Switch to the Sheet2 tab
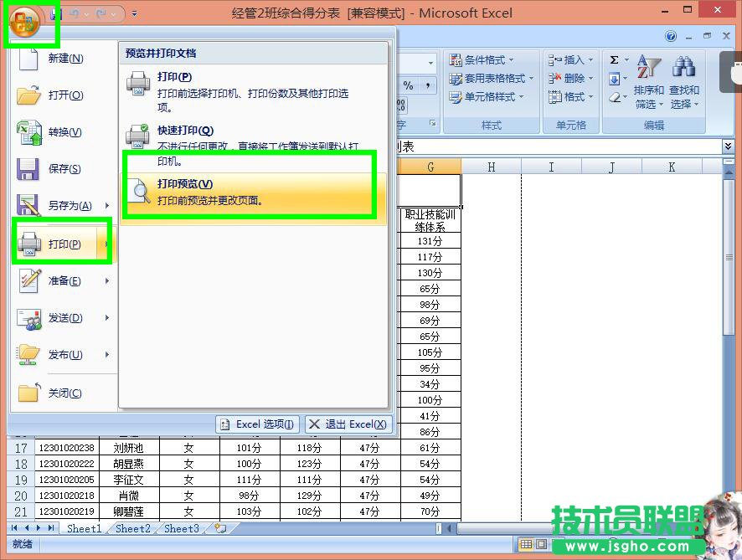This screenshot has width=742, height=560. point(132,528)
